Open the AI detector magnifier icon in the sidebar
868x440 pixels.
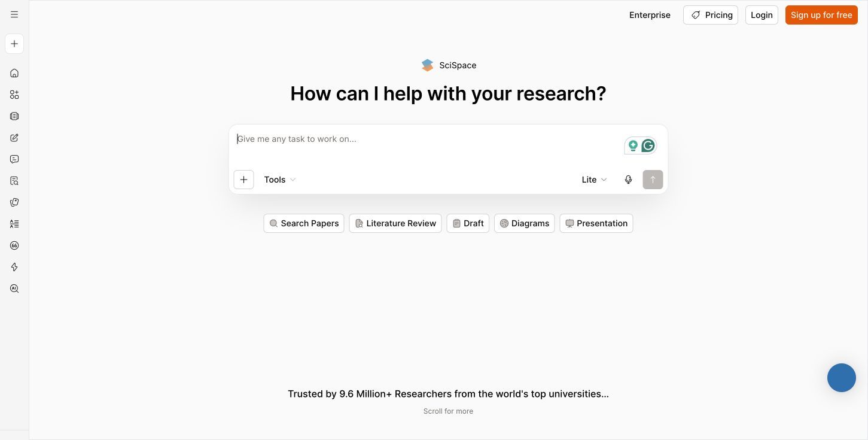point(14,289)
